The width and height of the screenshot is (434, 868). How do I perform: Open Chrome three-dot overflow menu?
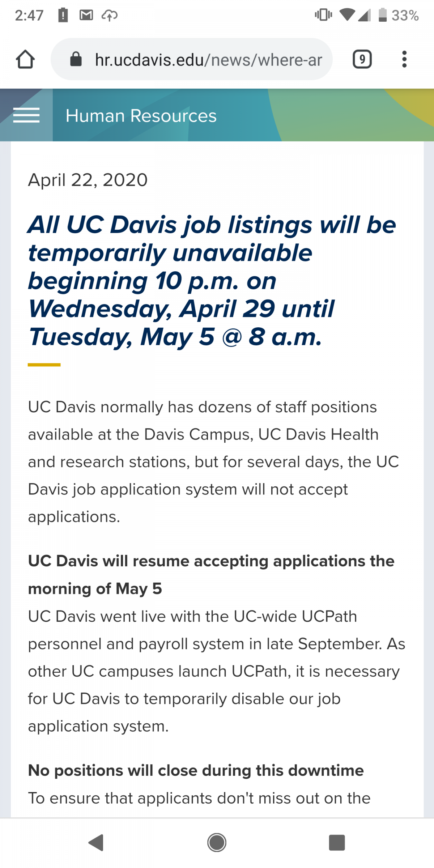[x=404, y=59]
